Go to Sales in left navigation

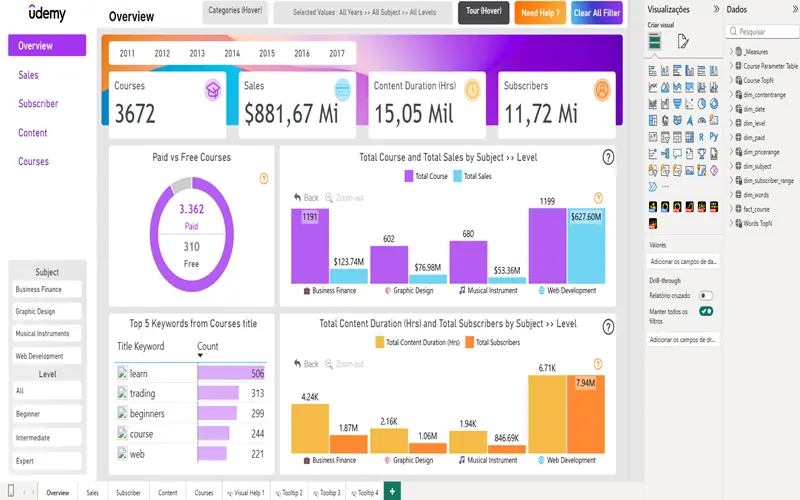tap(29, 75)
